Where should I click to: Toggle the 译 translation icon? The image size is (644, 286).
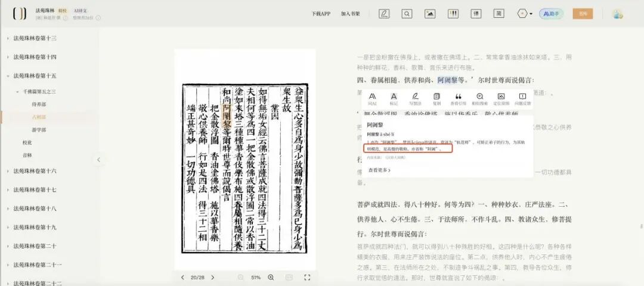(476, 14)
